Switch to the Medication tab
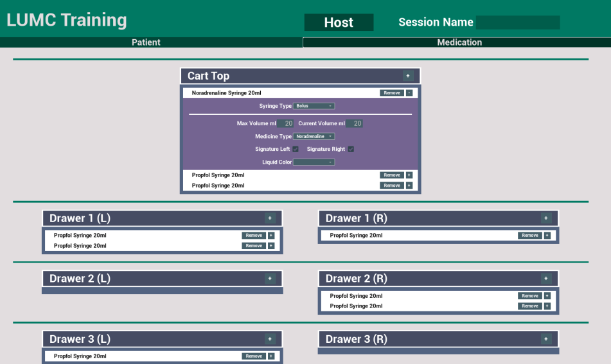 (457, 42)
